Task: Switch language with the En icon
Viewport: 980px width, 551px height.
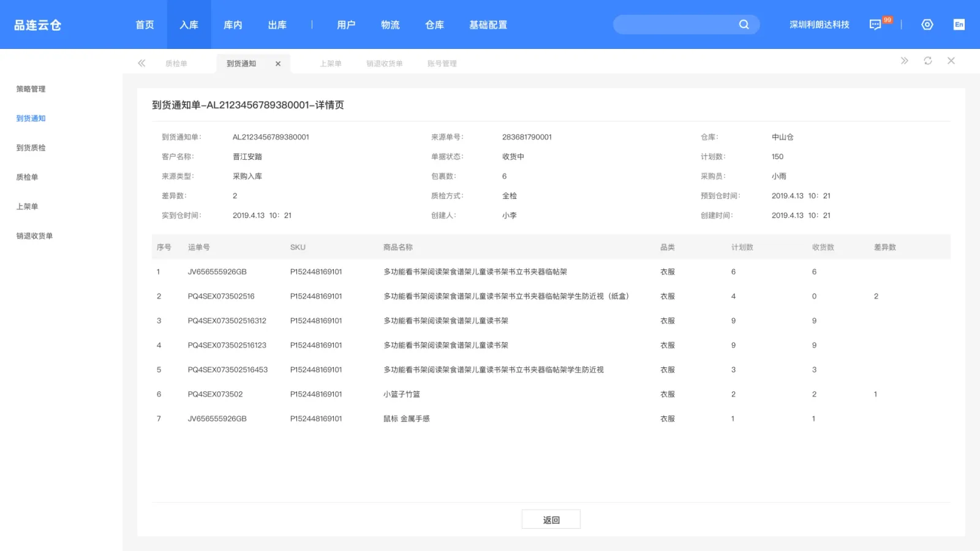Action: pos(959,24)
